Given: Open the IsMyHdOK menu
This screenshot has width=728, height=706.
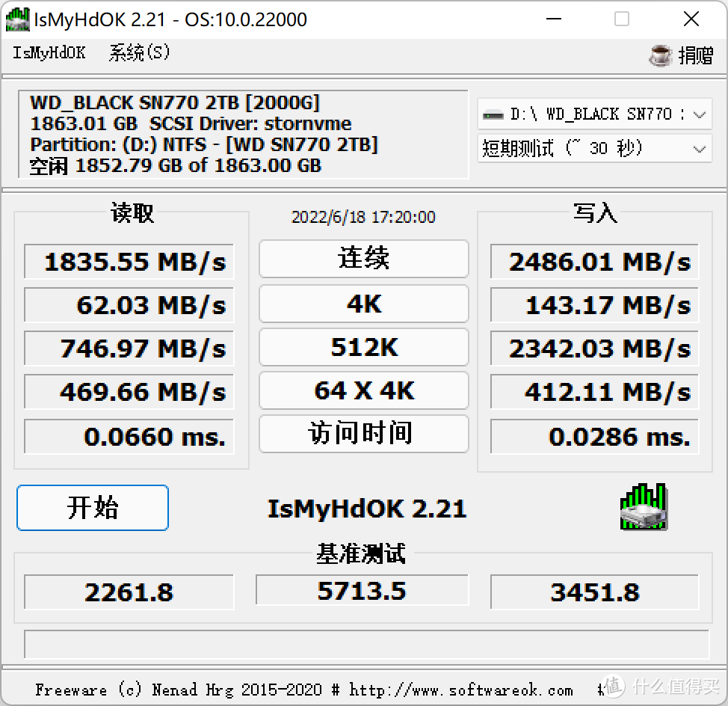Looking at the screenshot, I should 49,53.
